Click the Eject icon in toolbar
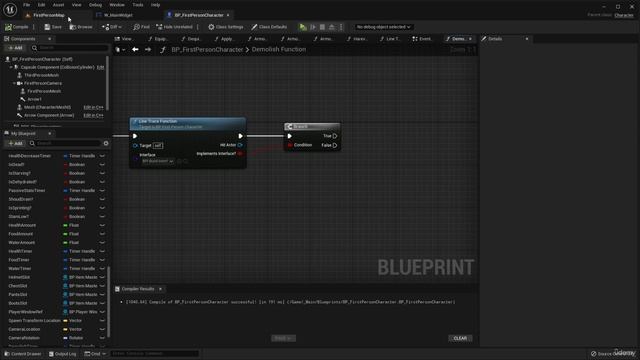The height and width of the screenshot is (360, 640). pyautogui.click(x=332, y=27)
